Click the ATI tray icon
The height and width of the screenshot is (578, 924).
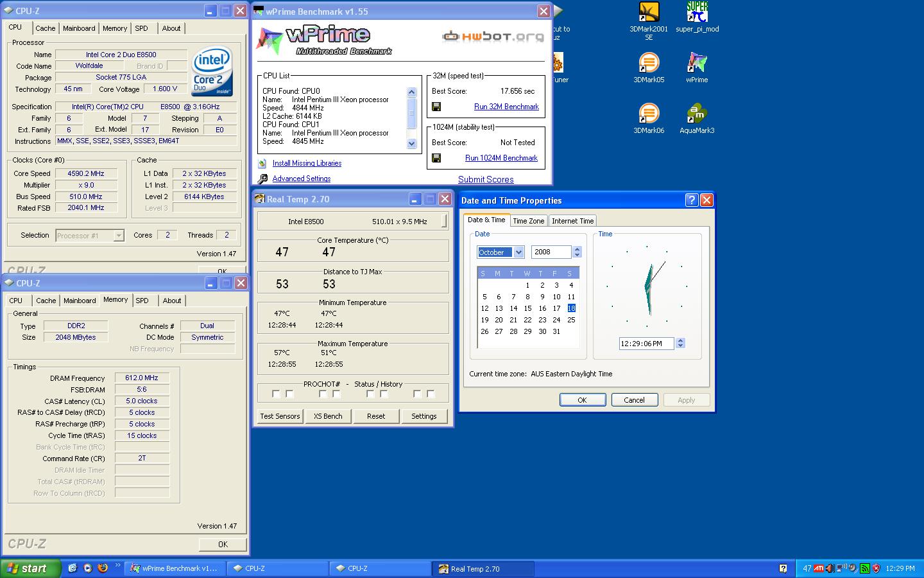(x=819, y=568)
